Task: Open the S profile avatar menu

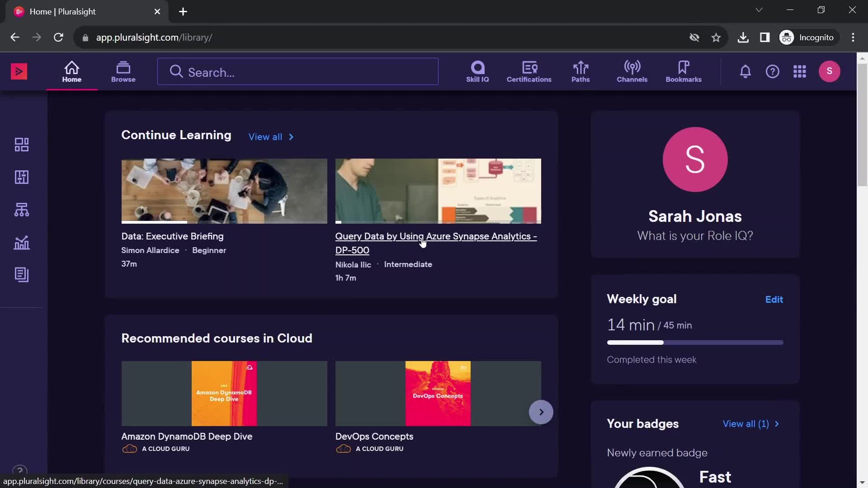Action: point(830,71)
